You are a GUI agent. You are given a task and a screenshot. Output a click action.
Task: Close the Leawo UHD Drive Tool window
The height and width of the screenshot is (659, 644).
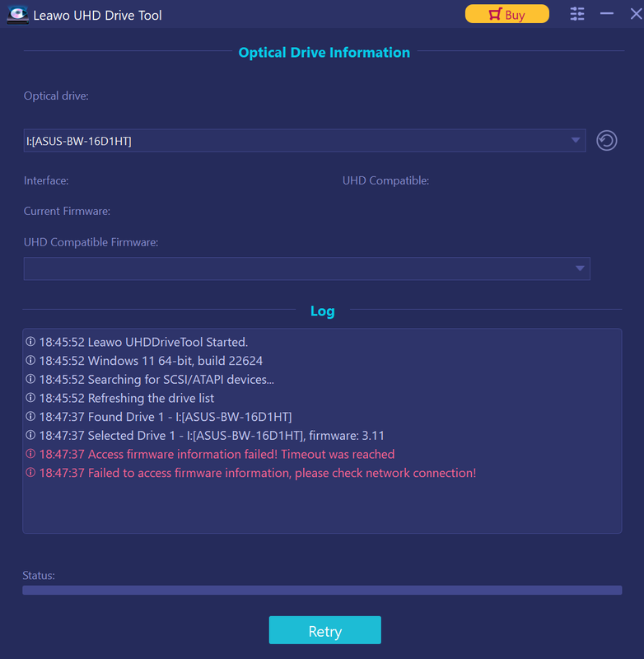636,14
